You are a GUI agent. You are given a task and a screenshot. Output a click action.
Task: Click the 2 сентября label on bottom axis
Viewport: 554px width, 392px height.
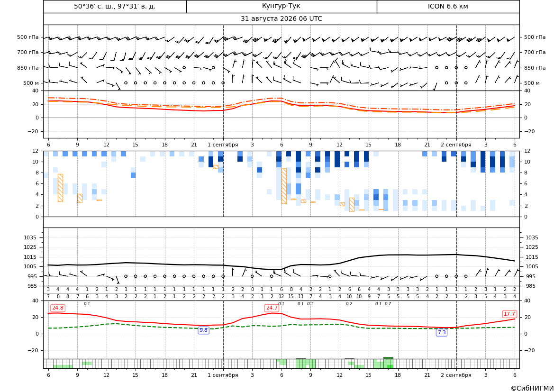(x=456, y=375)
